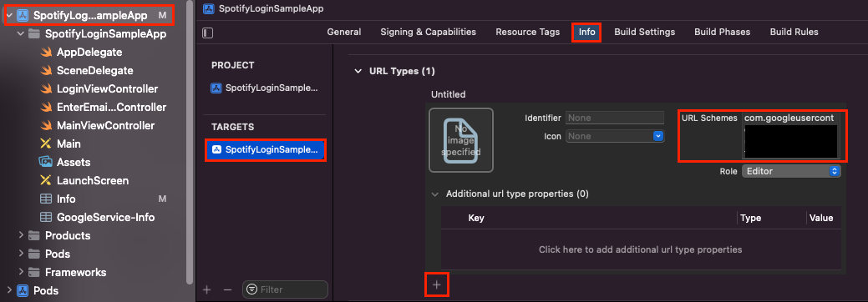
Task: Collapse Additional url type properties section
Action: coord(435,194)
